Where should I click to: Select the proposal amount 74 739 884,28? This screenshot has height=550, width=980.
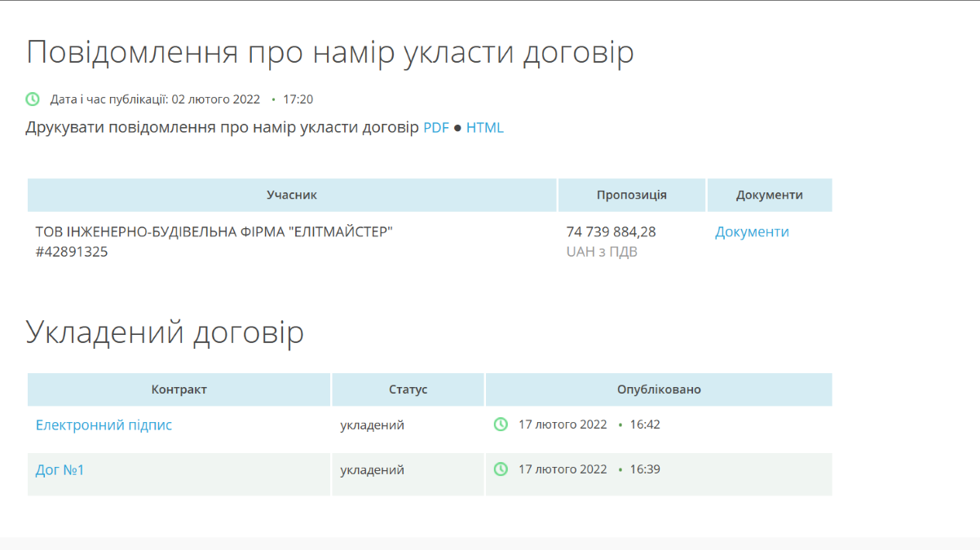(611, 232)
